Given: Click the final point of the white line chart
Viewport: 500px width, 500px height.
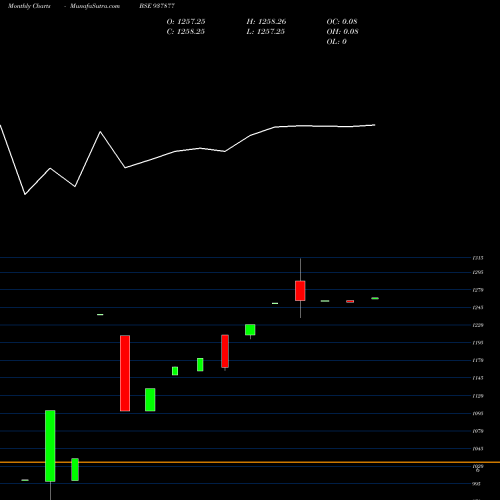Looking at the screenshot, I should (x=375, y=125).
